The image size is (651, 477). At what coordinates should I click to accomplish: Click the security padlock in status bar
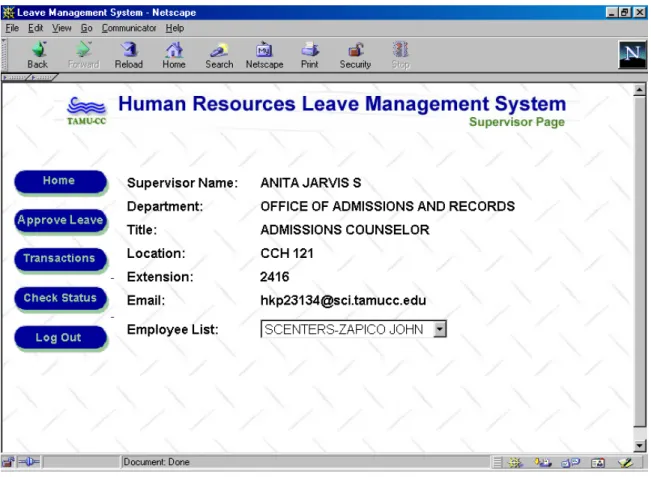[8, 462]
